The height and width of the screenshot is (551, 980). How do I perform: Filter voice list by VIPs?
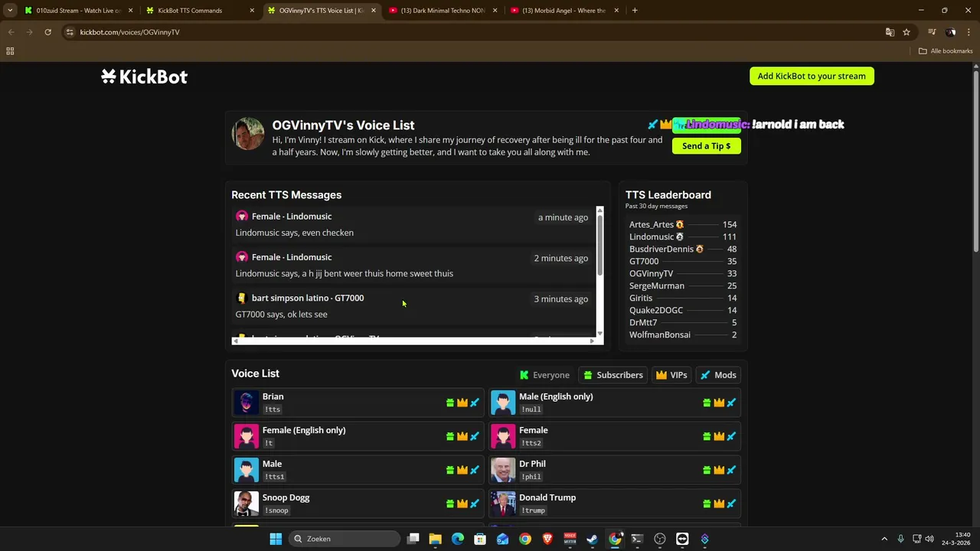[x=671, y=375]
